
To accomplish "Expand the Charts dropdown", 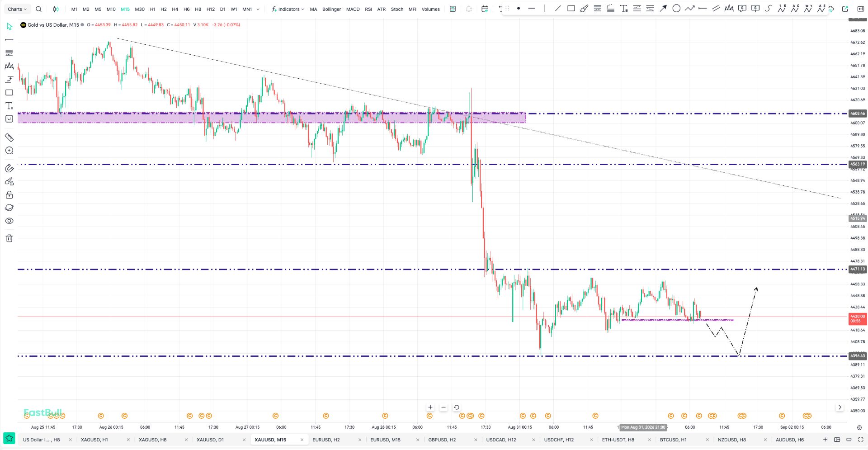I will pyautogui.click(x=17, y=9).
